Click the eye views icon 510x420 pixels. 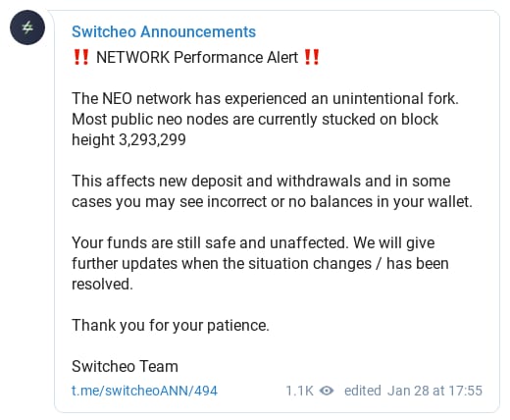pos(327,391)
